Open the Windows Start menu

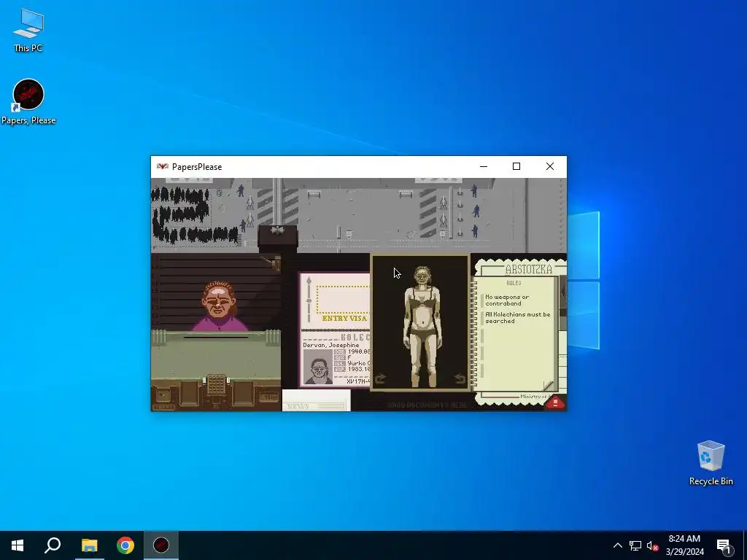click(x=18, y=545)
